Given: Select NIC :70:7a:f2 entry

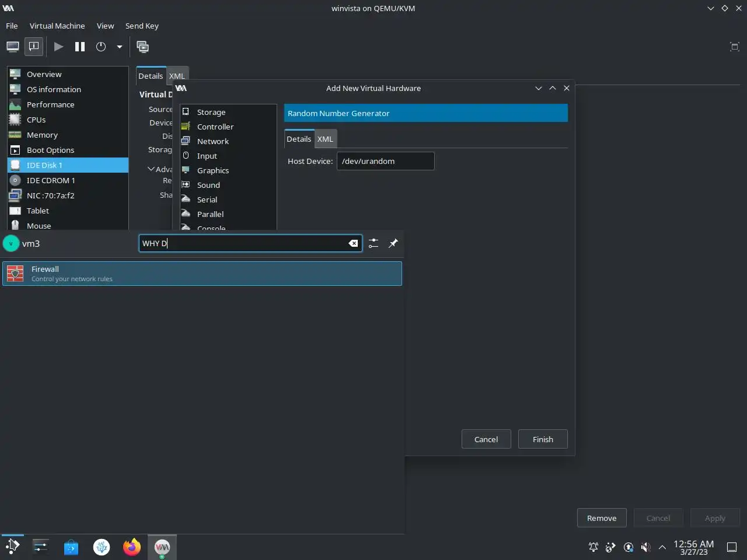Looking at the screenshot, I should tap(68, 195).
